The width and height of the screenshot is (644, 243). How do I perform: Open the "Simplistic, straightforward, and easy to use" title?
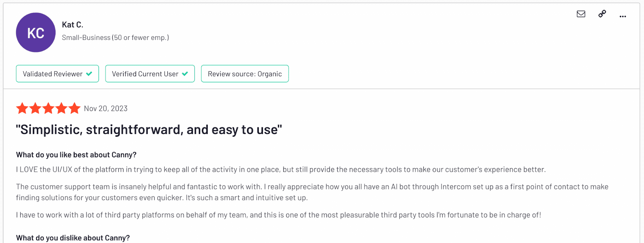tap(149, 130)
